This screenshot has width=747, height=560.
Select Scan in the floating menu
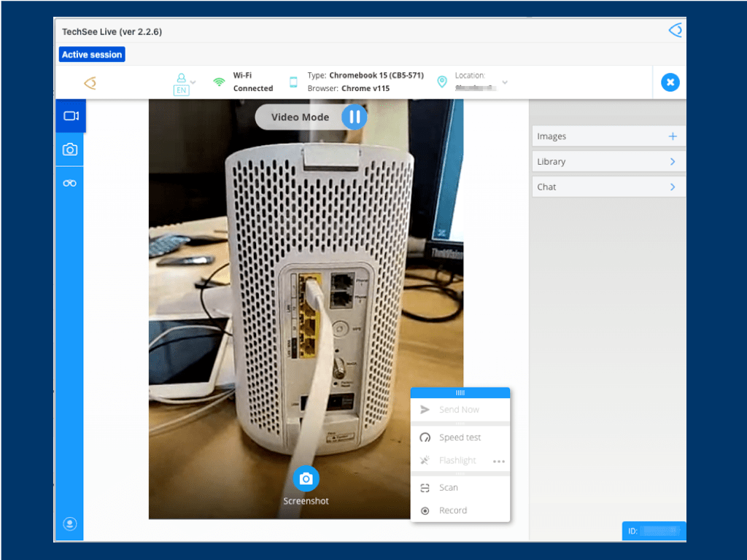click(x=448, y=488)
